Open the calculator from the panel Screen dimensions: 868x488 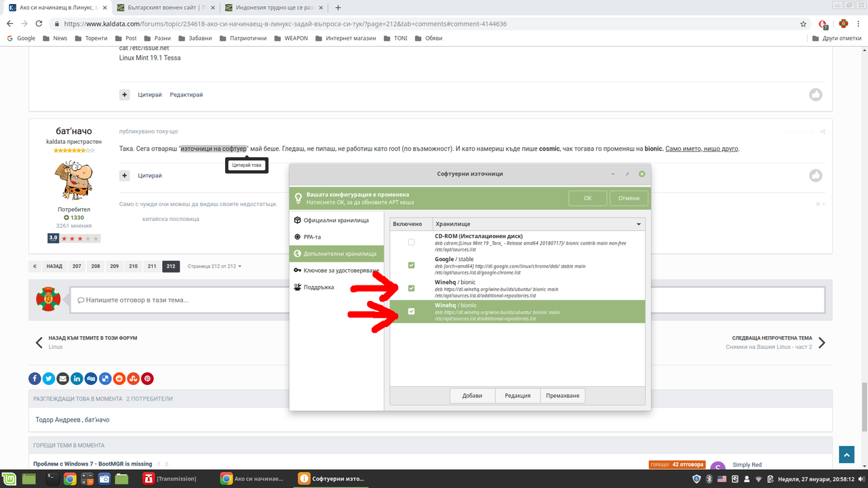[87, 479]
